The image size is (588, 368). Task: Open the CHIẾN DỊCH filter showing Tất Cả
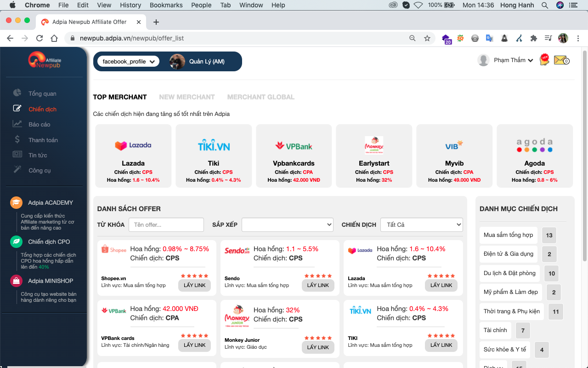(x=421, y=224)
